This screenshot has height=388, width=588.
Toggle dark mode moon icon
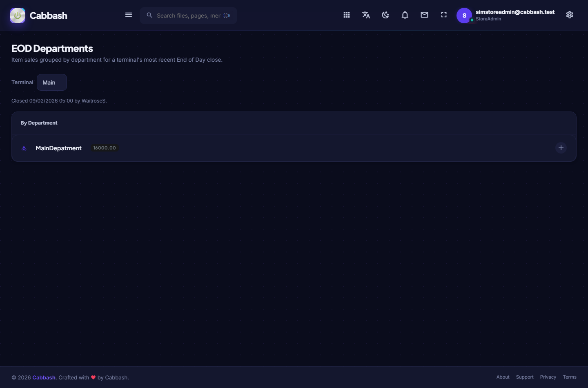[385, 15]
